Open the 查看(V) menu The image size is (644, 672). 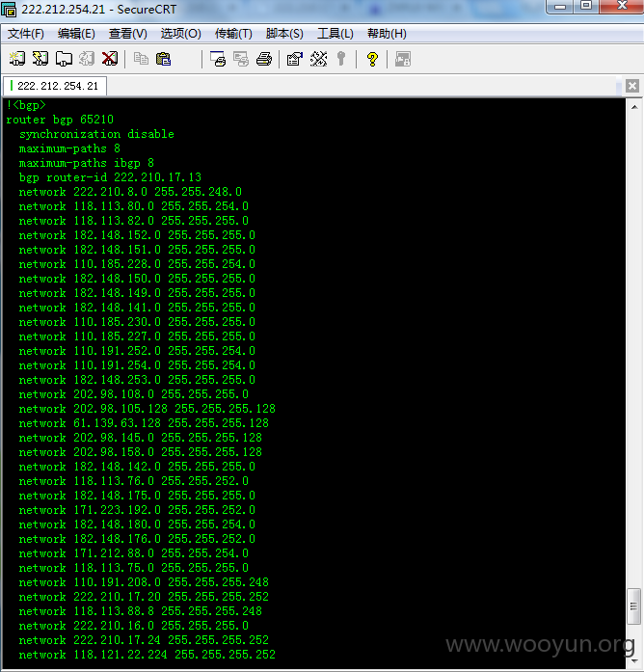click(x=127, y=34)
